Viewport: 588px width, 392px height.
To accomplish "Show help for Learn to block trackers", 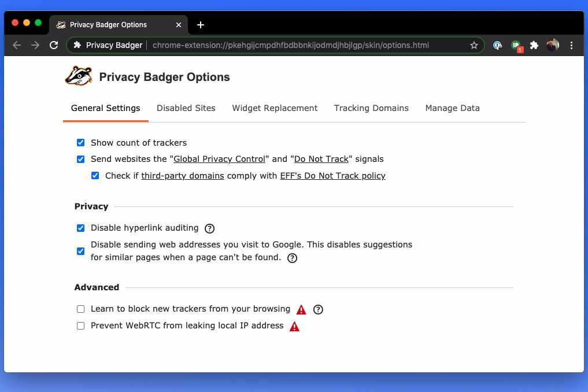I will [x=318, y=309].
